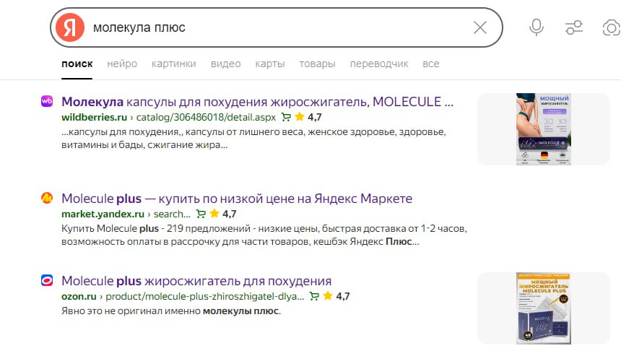Click shopping cart icon in Ozon result
The width and height of the screenshot is (621, 364).
[314, 296]
